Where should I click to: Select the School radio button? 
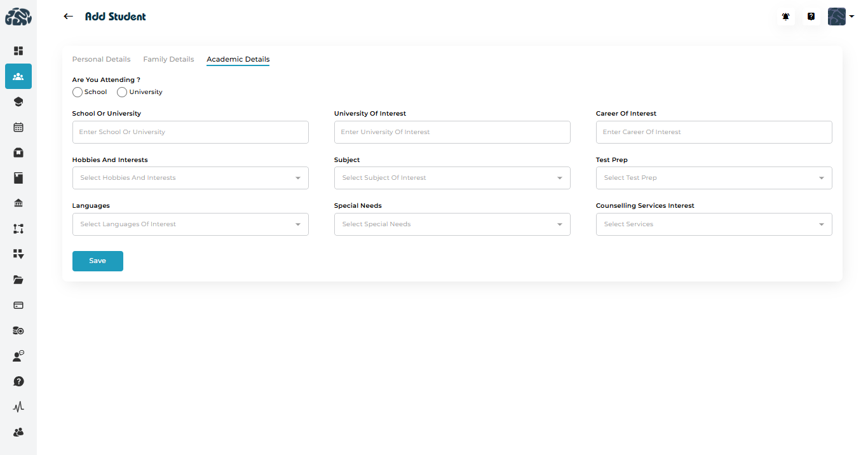[x=78, y=92]
